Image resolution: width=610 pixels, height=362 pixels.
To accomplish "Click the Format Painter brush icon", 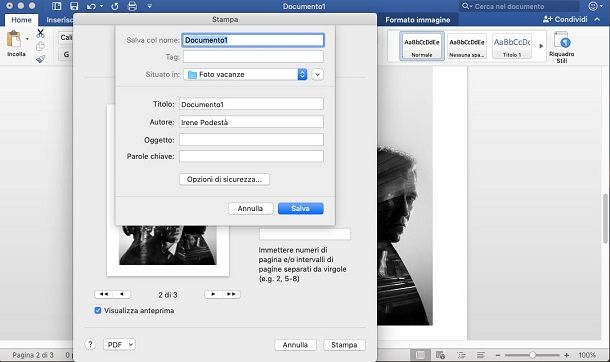I will (x=40, y=59).
